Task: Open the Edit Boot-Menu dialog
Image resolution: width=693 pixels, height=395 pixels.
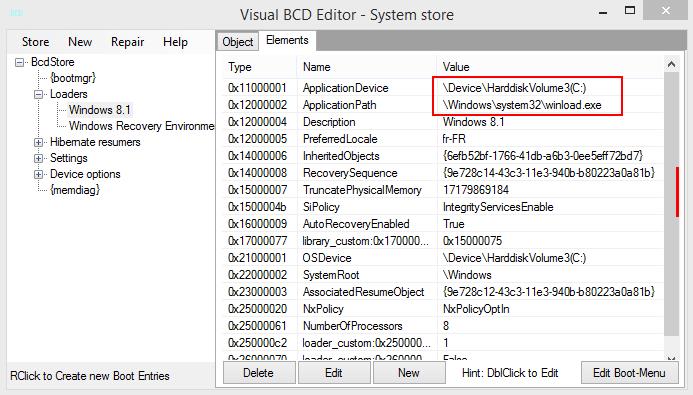Action: pos(629,373)
